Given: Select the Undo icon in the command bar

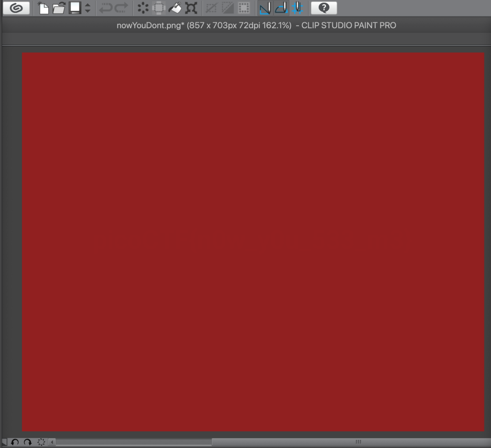Looking at the screenshot, I should (106, 7).
